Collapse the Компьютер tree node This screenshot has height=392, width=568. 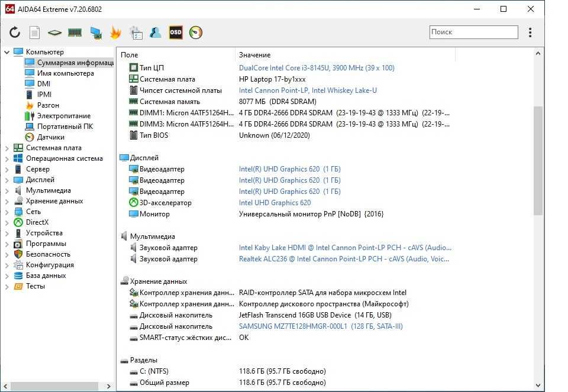[x=7, y=52]
